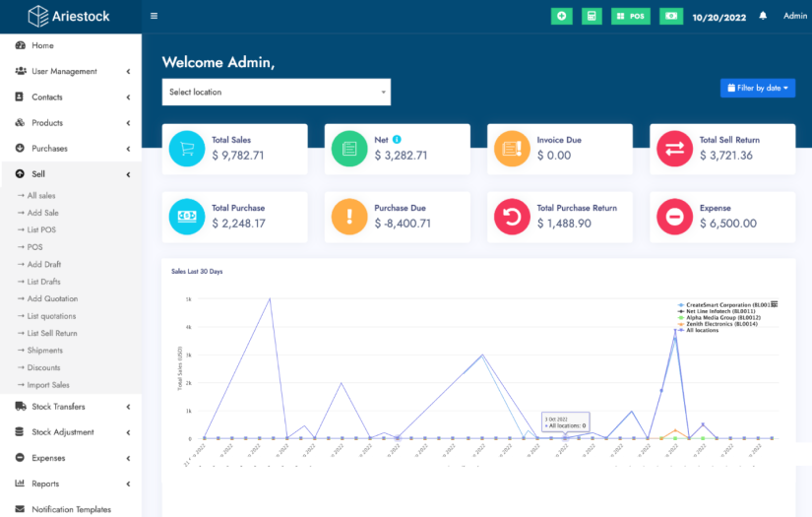Toggle the hamburger sidebar menu icon
This screenshot has height=517, width=812.
[154, 16]
